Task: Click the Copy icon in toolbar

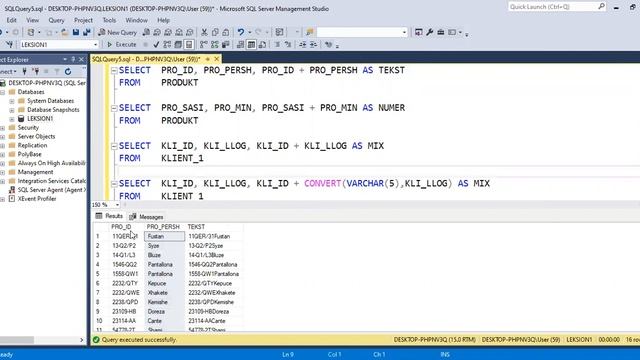Action: coord(215,32)
